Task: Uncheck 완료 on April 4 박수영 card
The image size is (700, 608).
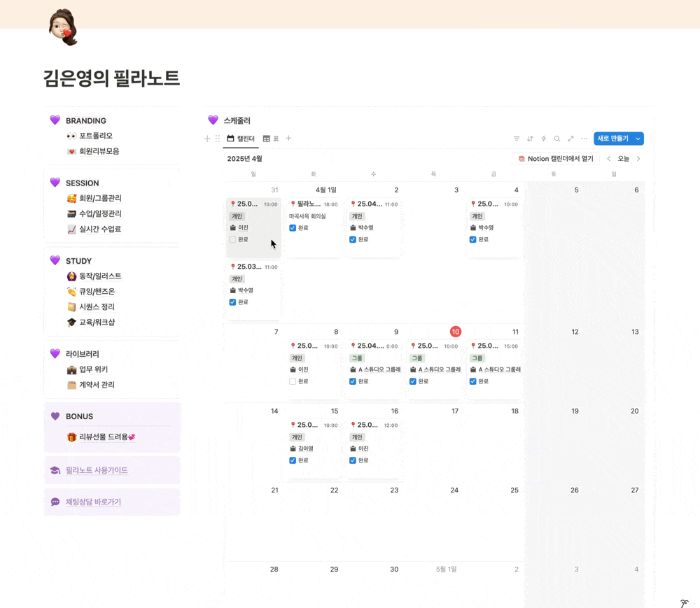Action: click(472, 239)
